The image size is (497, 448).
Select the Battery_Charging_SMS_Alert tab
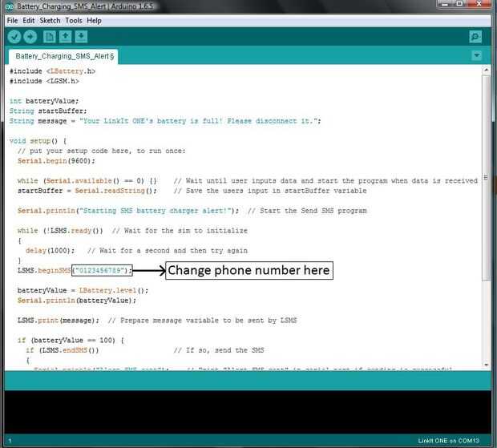[x=64, y=56]
